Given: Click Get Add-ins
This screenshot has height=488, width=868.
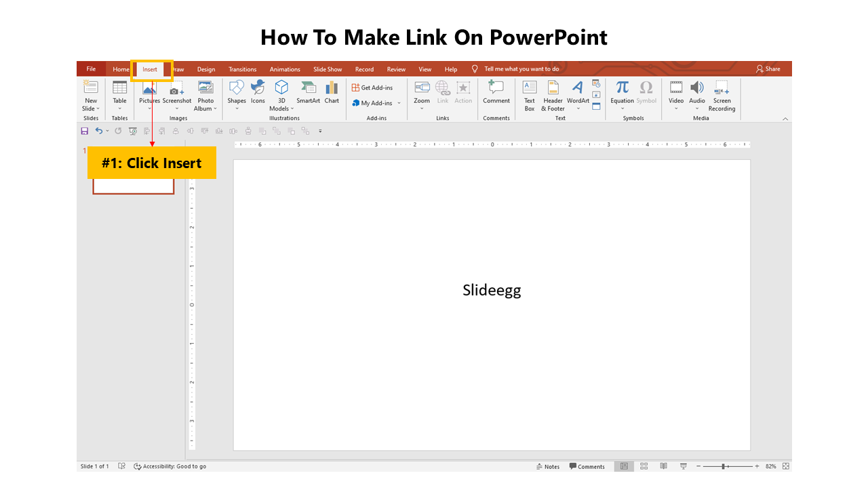Looking at the screenshot, I should tap(372, 87).
